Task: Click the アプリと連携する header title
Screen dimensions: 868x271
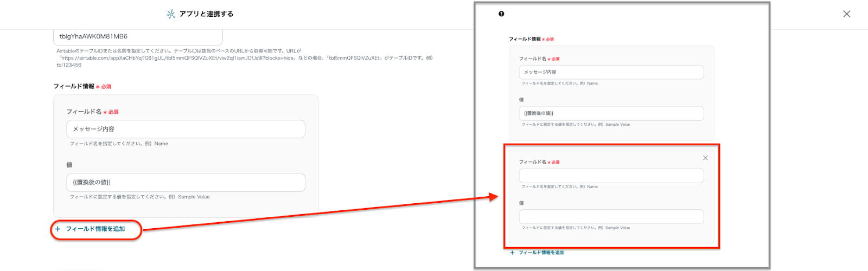Action: pyautogui.click(x=206, y=14)
